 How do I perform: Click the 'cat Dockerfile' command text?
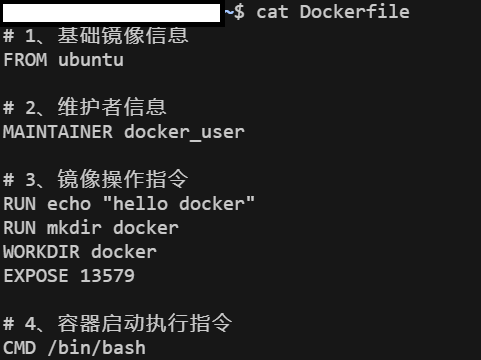(333, 12)
